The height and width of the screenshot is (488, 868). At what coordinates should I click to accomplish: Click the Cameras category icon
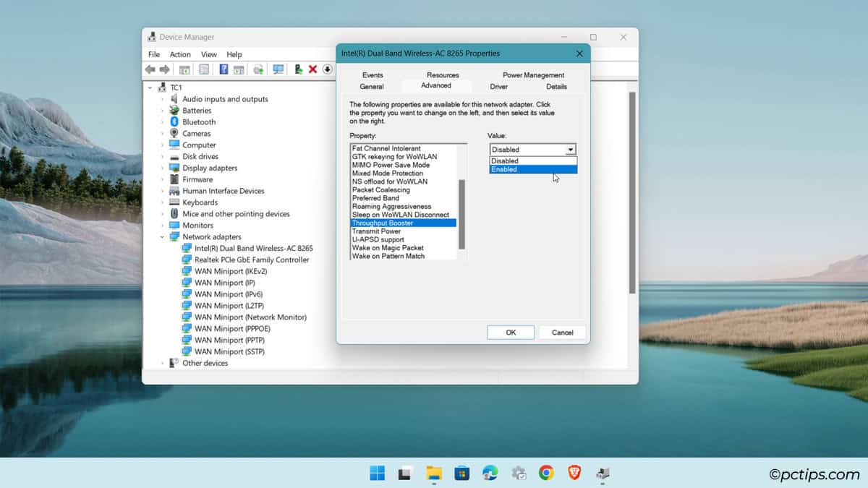[x=174, y=134]
